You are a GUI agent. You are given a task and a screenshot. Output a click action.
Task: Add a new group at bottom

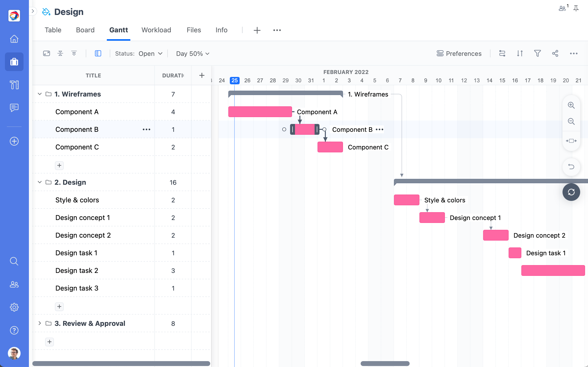pyautogui.click(x=49, y=342)
